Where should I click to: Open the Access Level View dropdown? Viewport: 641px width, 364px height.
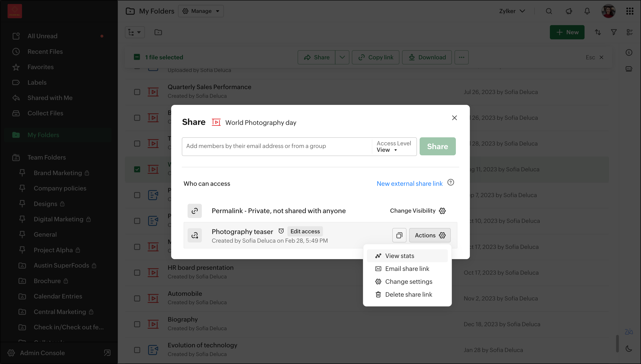click(x=394, y=146)
